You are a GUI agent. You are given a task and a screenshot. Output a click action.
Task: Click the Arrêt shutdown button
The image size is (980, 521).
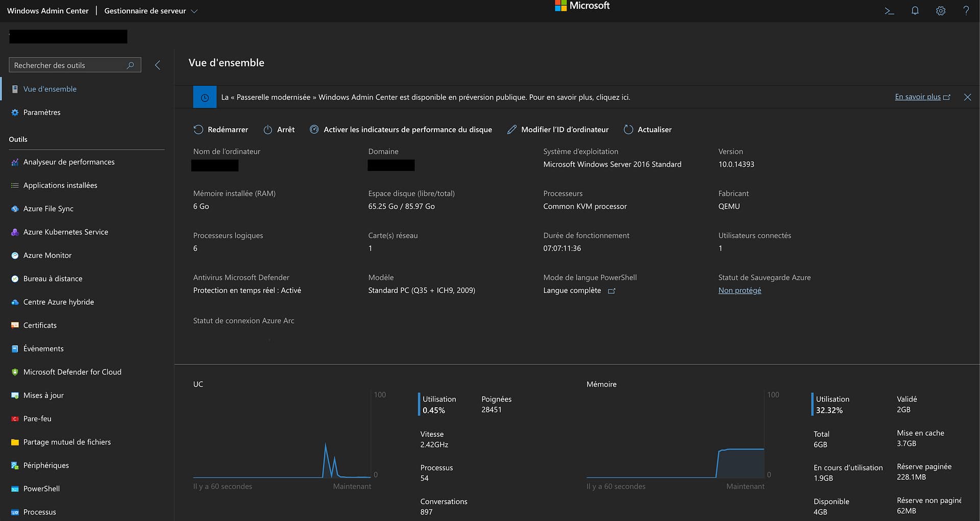(279, 130)
